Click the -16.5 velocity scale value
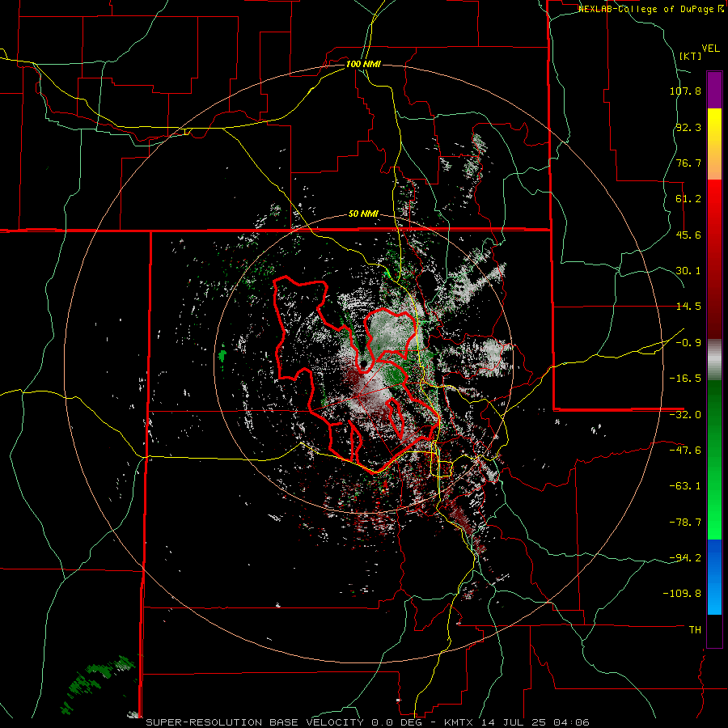The height and width of the screenshot is (728, 728). [x=685, y=379]
